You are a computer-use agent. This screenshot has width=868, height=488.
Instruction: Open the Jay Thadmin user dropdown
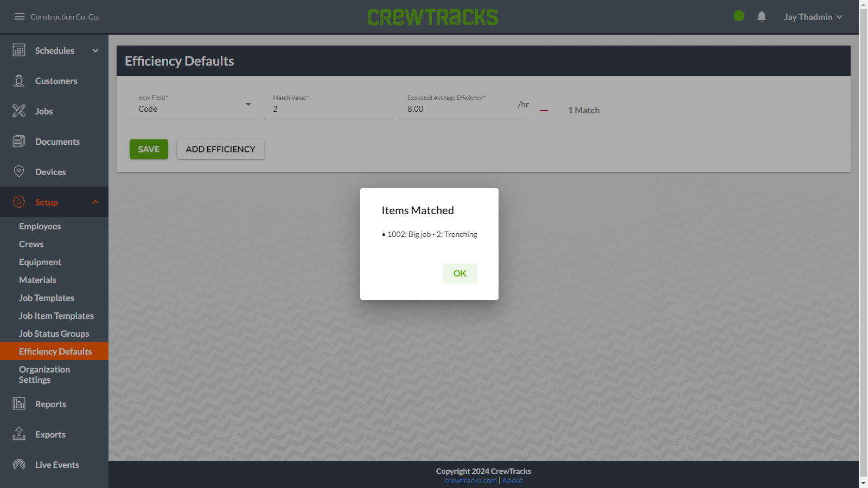(813, 17)
